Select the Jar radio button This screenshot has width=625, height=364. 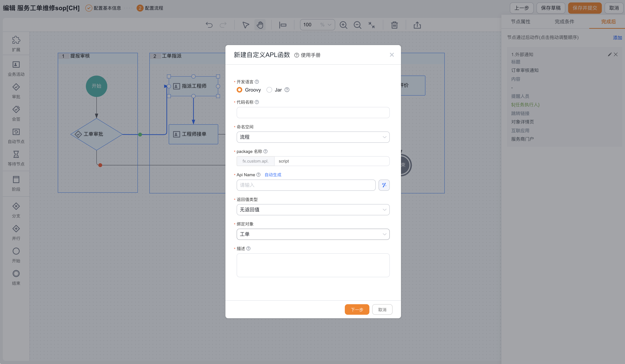point(269,90)
